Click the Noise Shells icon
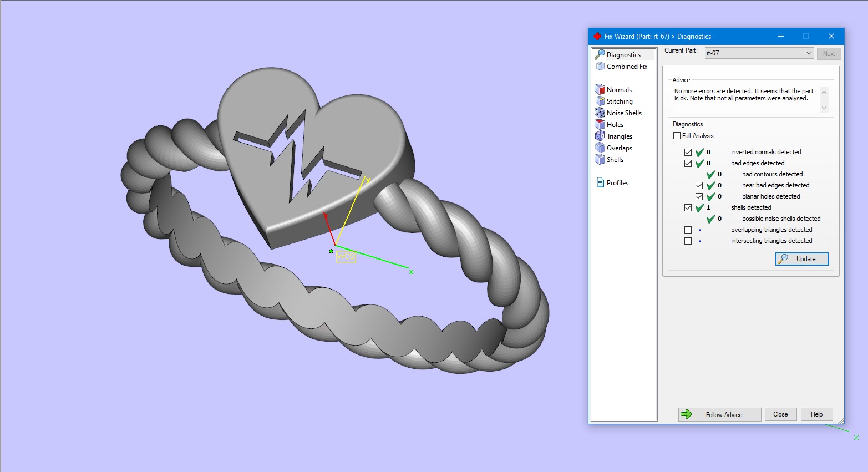This screenshot has height=472, width=868. (x=600, y=113)
